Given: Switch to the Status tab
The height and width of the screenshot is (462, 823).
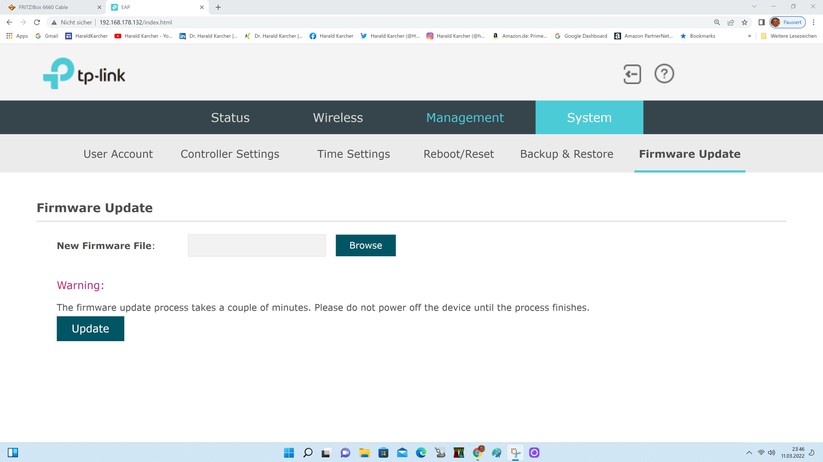Looking at the screenshot, I should tap(230, 118).
